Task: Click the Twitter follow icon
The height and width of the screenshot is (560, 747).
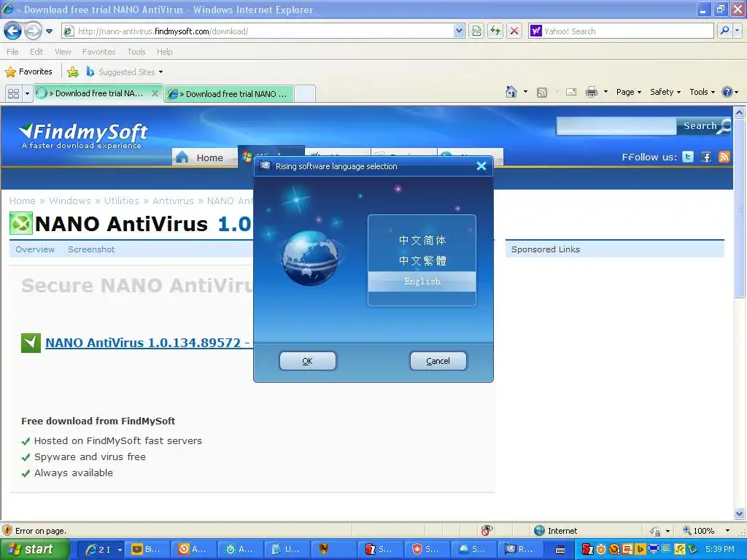Action: pos(687,157)
